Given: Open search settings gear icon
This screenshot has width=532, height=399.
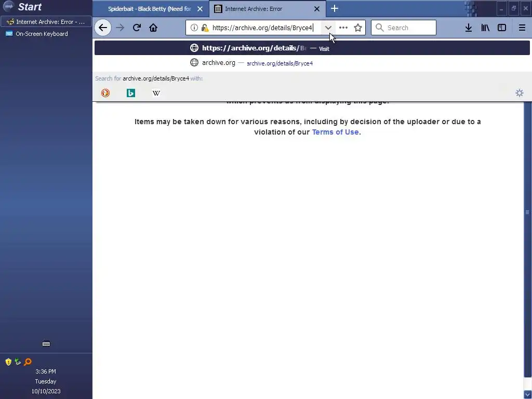Looking at the screenshot, I should (520, 92).
